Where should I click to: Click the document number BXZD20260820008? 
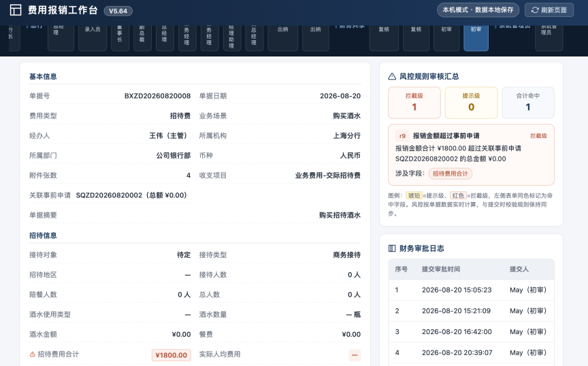tap(157, 96)
